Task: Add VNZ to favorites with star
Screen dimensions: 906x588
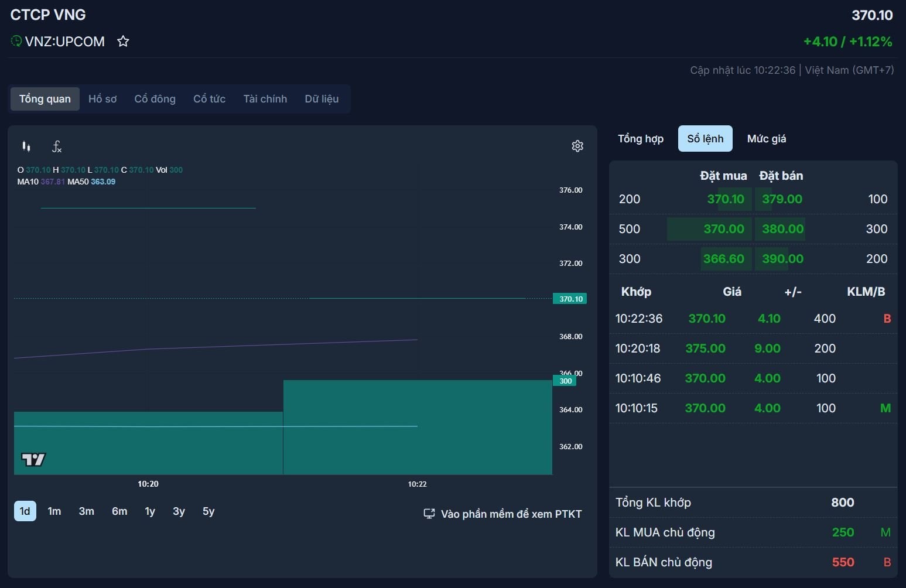Action: click(123, 42)
